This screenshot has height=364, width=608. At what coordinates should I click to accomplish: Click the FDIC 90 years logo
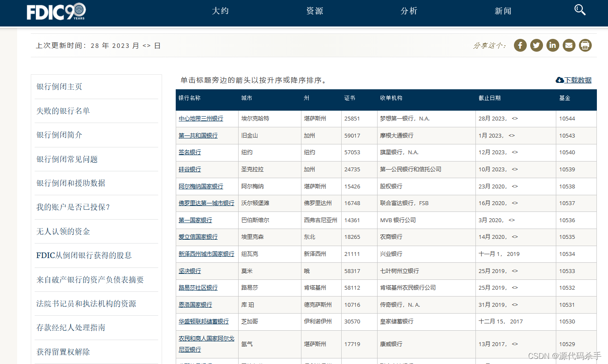[56, 12]
